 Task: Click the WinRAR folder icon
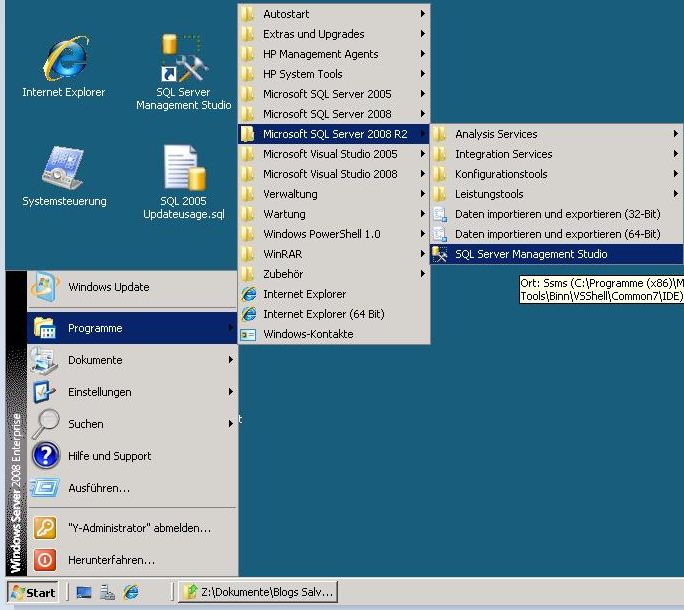point(247,254)
